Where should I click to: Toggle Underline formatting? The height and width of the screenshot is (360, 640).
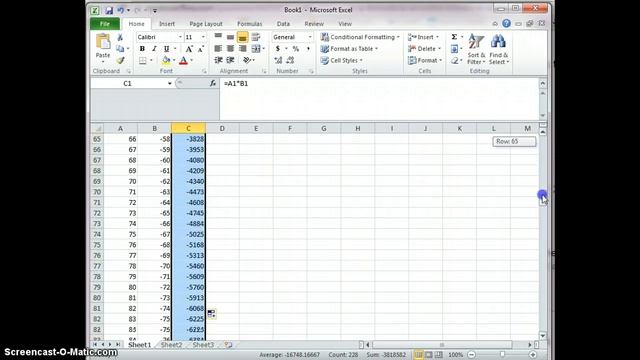point(166,49)
